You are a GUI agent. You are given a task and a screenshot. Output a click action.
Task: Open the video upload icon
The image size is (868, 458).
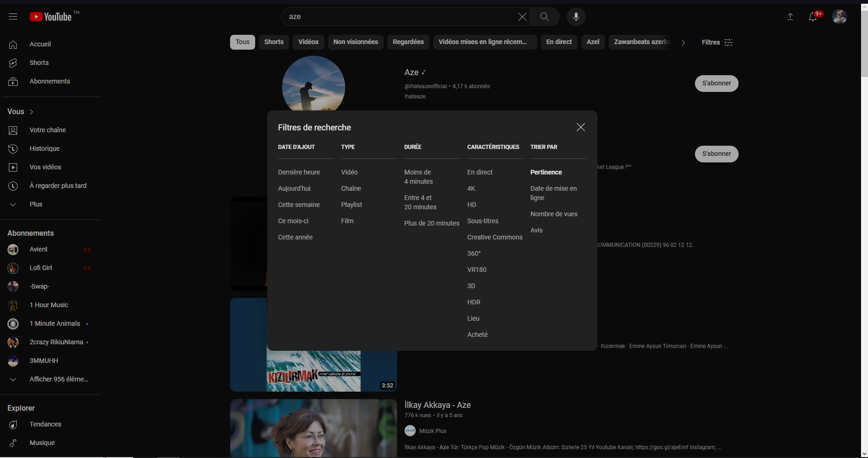790,17
